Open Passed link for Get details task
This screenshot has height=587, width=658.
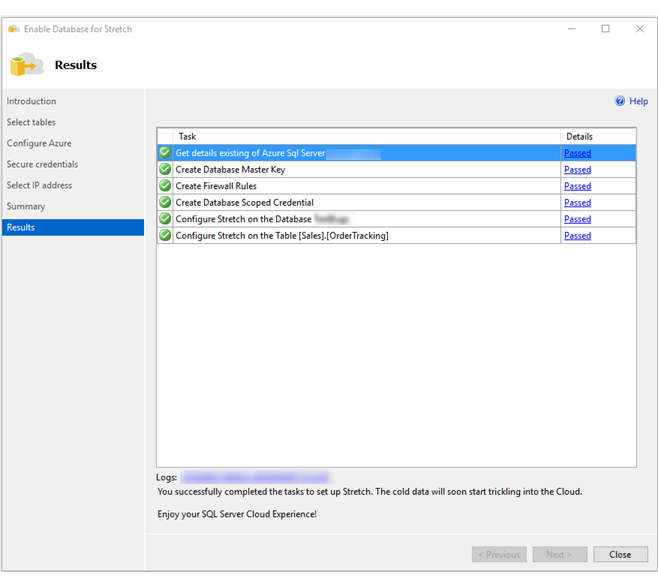click(x=577, y=153)
